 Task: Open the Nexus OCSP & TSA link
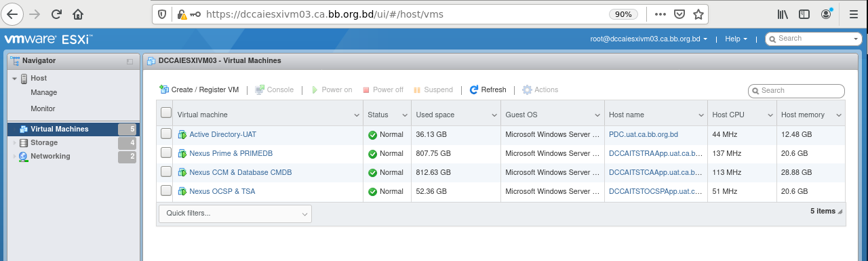tap(222, 191)
